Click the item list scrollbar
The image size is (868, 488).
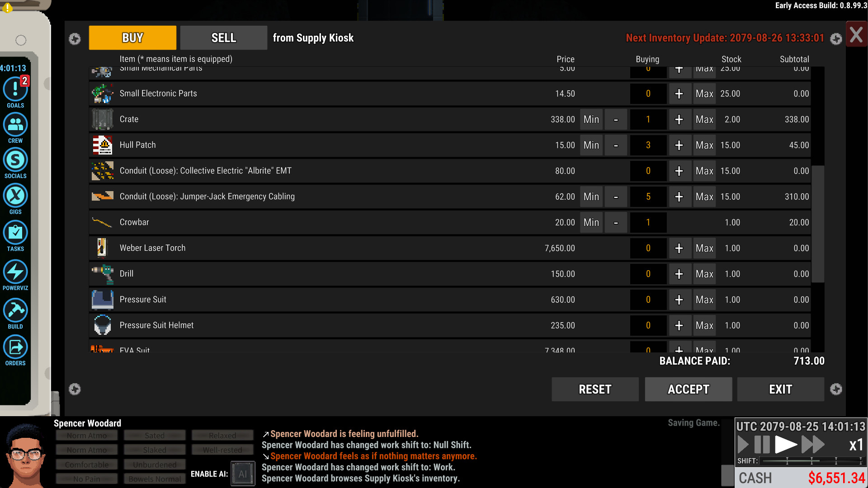coord(817,224)
